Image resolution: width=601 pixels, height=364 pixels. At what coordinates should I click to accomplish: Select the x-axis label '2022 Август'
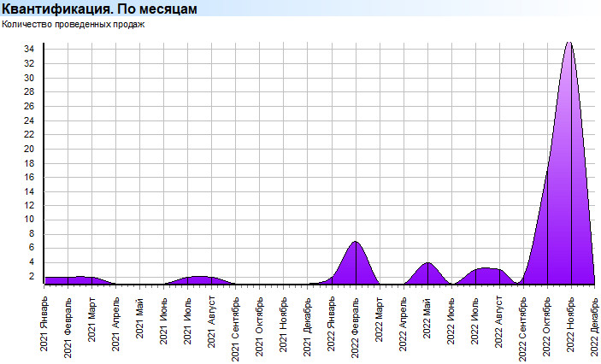tap(499, 322)
